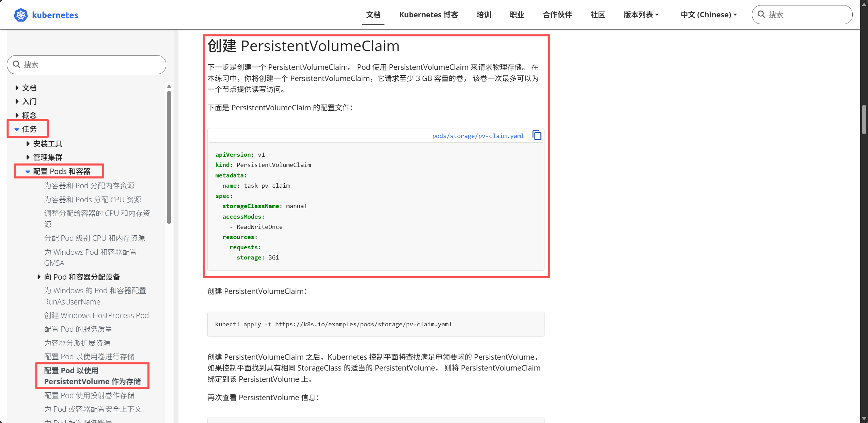Open 为容器分派扩展资源
The width and height of the screenshot is (868, 423).
pos(77,343)
